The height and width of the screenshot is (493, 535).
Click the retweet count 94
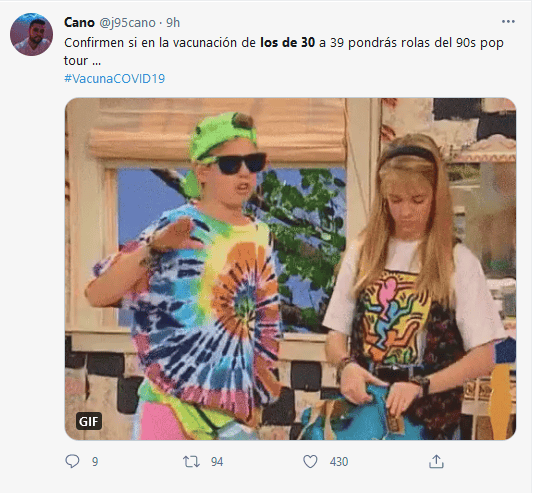tap(217, 462)
